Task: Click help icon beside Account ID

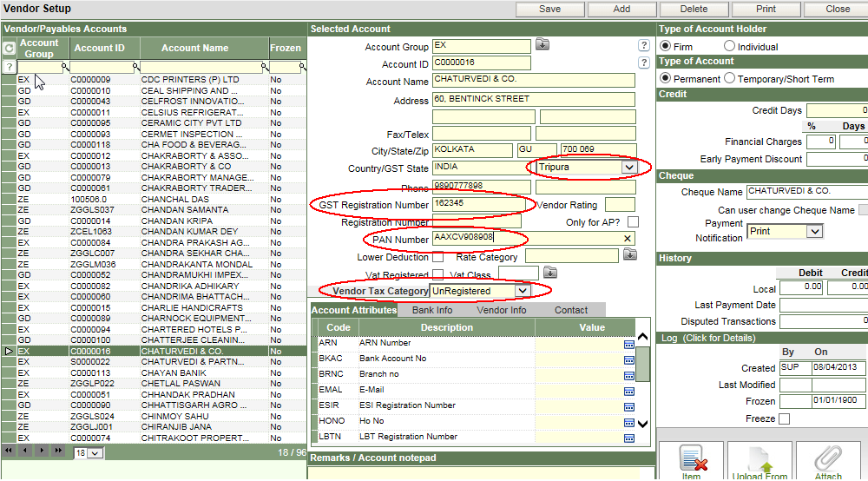Action: (x=643, y=63)
